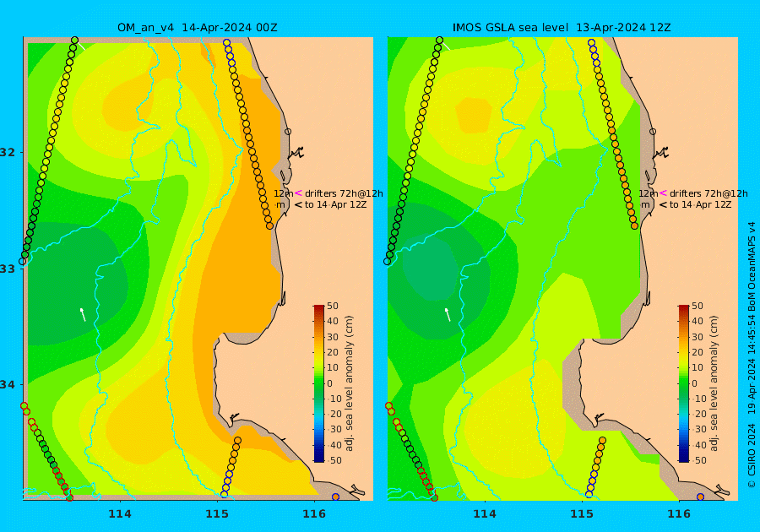This screenshot has width=760, height=532.
Task: Click the orange circle marker below longitude 116 in IMOS GSLA panel
Action: [x=700, y=497]
